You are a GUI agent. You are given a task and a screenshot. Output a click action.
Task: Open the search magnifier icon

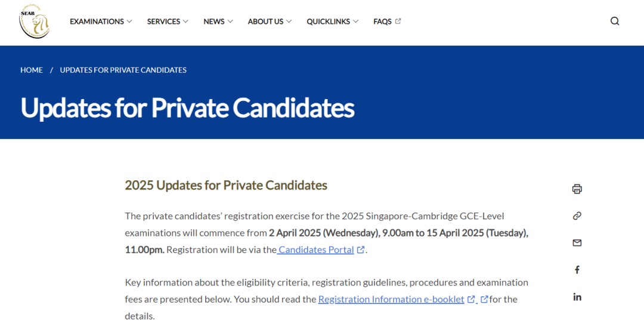coord(615,21)
